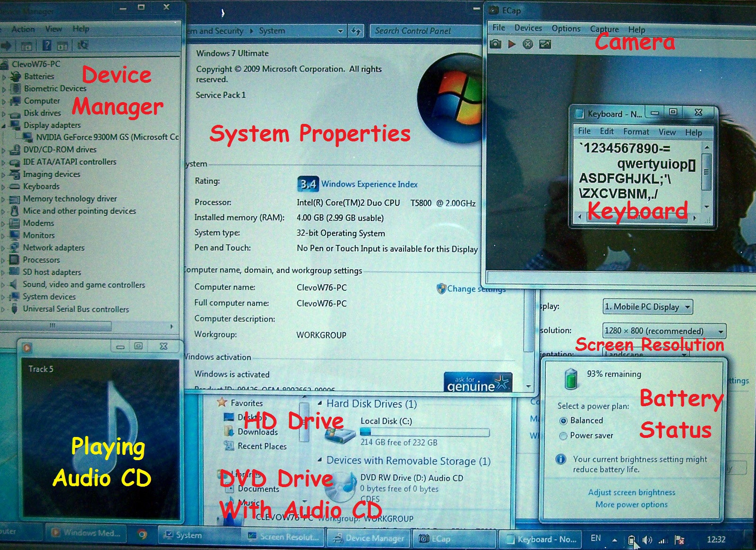
Task: Click the DVD RW Drive (D:) disc icon
Action: [340, 488]
